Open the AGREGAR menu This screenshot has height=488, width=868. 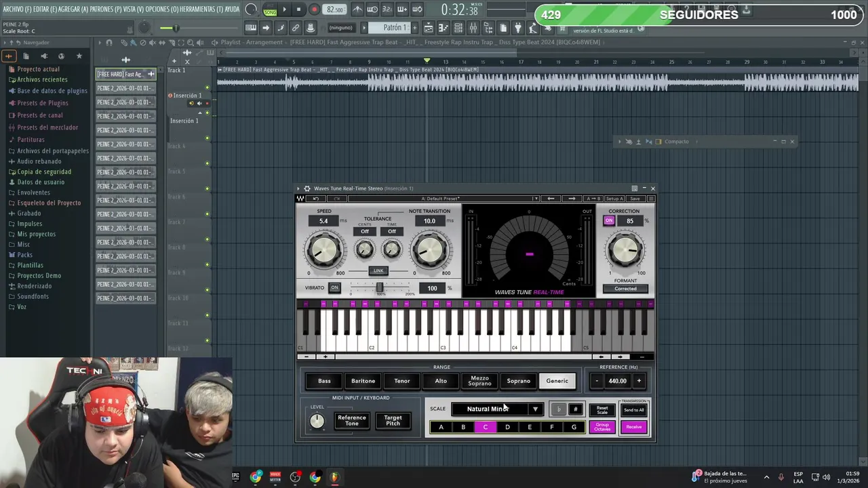tap(73, 9)
